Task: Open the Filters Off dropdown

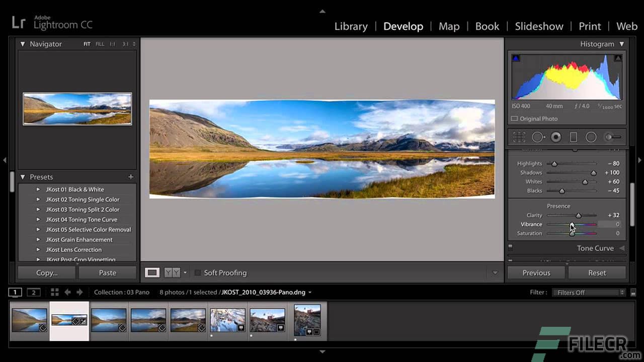Action: (589, 292)
